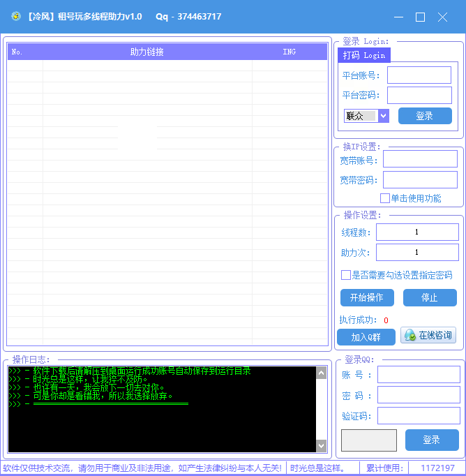Start with 开始操作 button

pyautogui.click(x=367, y=297)
